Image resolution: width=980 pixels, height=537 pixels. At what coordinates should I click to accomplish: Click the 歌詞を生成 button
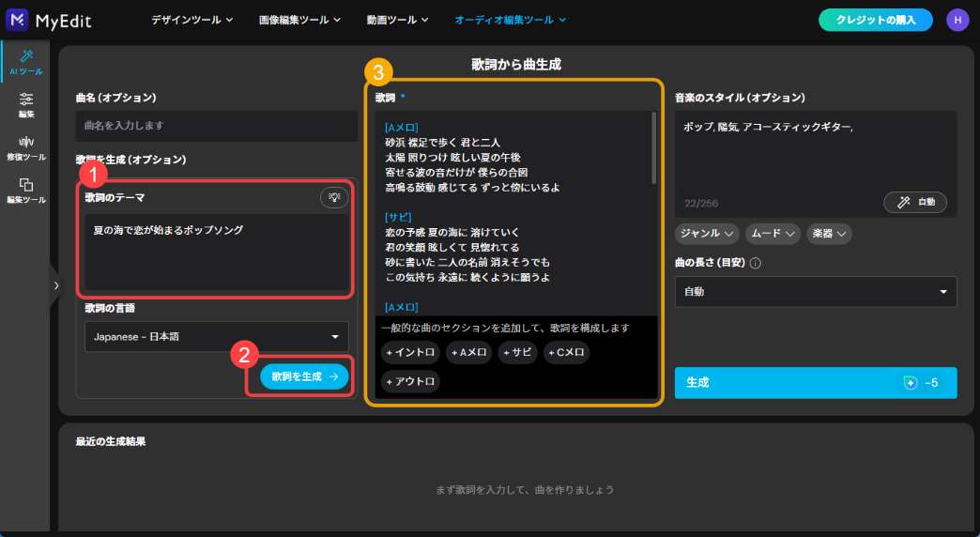point(304,376)
